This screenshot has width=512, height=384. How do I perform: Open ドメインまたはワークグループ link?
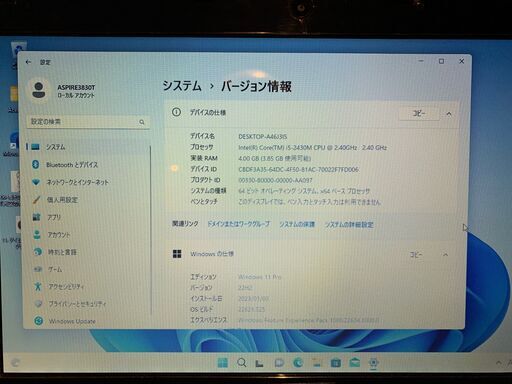click(238, 224)
